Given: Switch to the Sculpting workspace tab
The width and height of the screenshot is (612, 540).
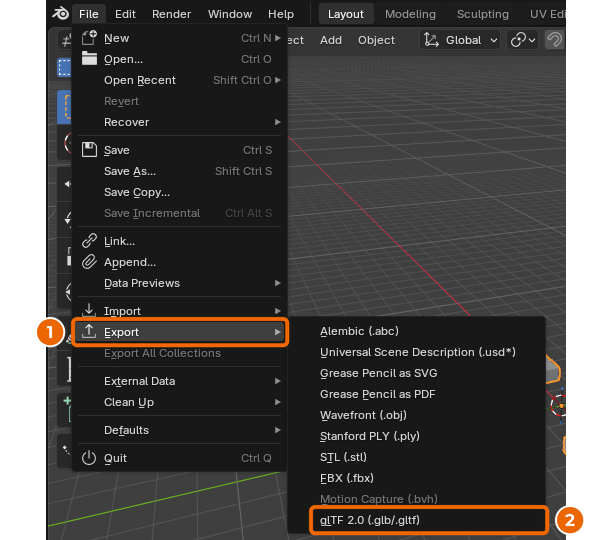Looking at the screenshot, I should point(483,14).
